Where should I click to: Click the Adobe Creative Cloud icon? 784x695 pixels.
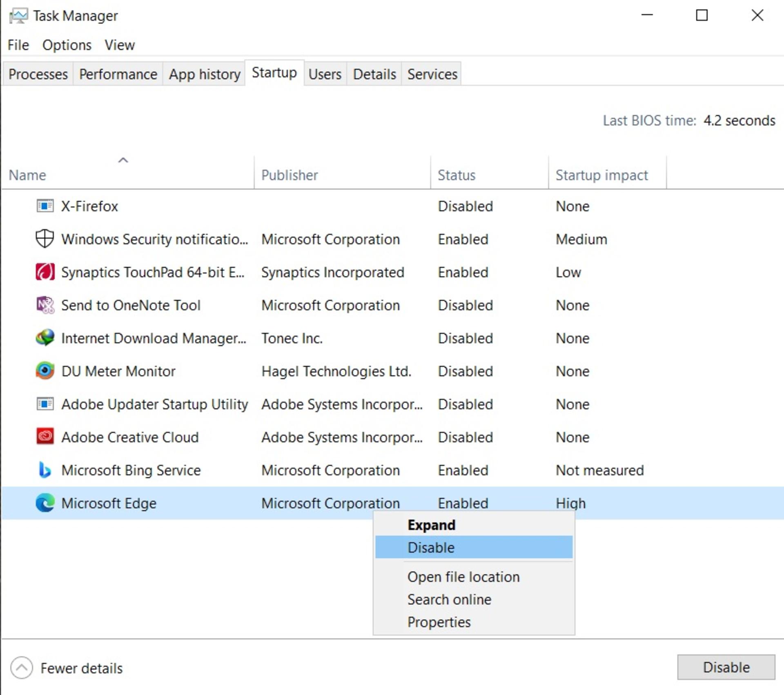pos(45,437)
